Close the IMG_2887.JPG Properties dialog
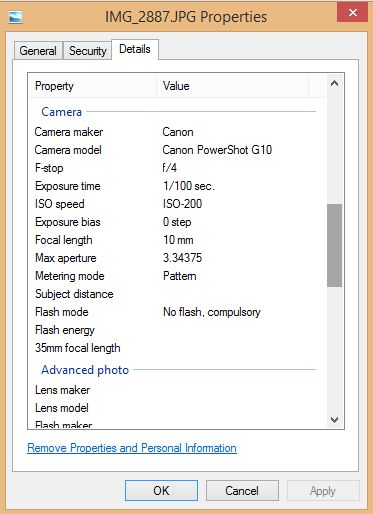This screenshot has width=373, height=514. [x=352, y=13]
